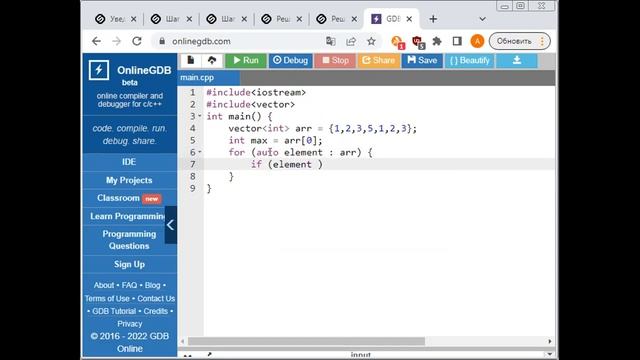Open the red shield extension icon
Viewport: 640px width, 360px height.
[x=418, y=42]
